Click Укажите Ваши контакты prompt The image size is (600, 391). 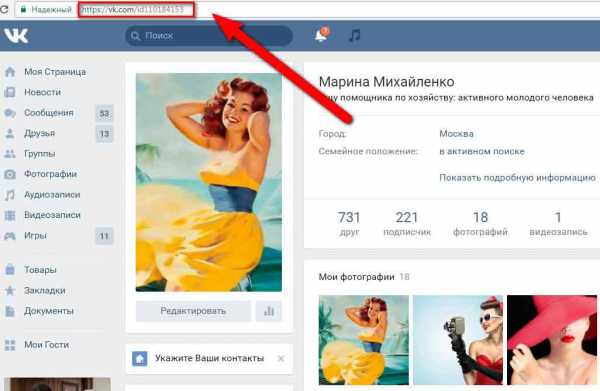pyautogui.click(x=210, y=358)
